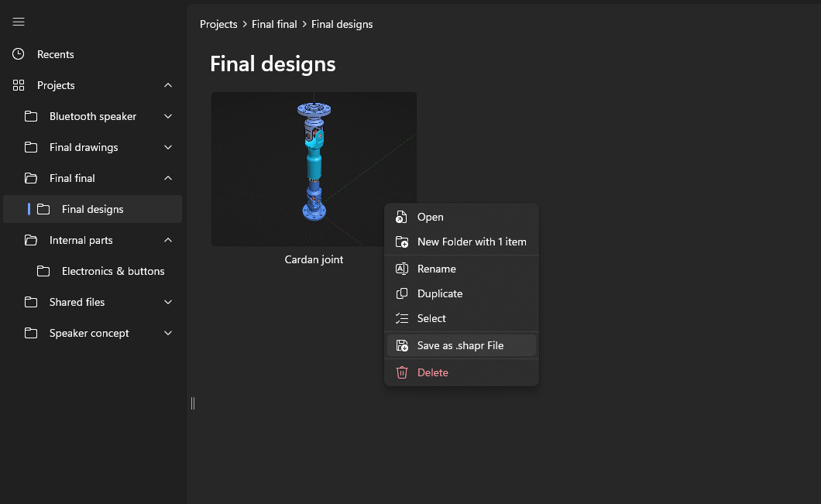Viewport: 821px width, 504px height.
Task: Click the Recents clock icon
Action: point(19,54)
